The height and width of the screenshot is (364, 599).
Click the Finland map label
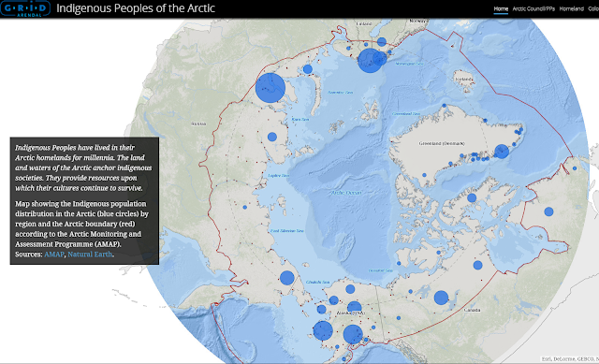click(364, 23)
